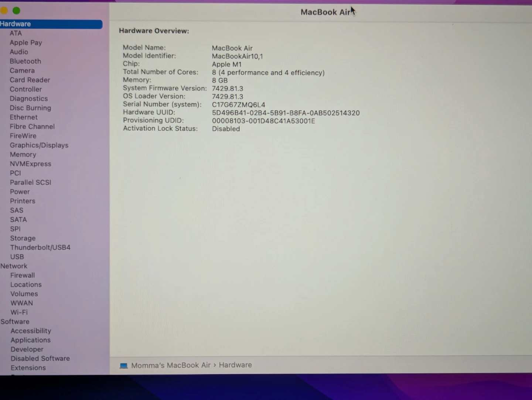Open the Power section
This screenshot has height=400, width=532.
pos(20,192)
